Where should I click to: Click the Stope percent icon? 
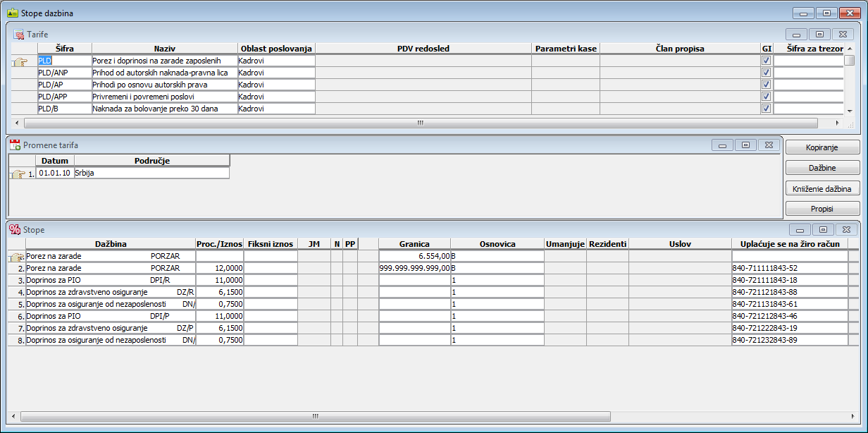[x=15, y=229]
